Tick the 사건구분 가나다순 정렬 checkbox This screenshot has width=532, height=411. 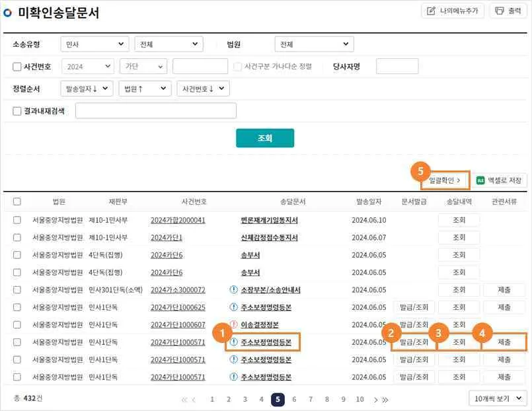coord(237,67)
